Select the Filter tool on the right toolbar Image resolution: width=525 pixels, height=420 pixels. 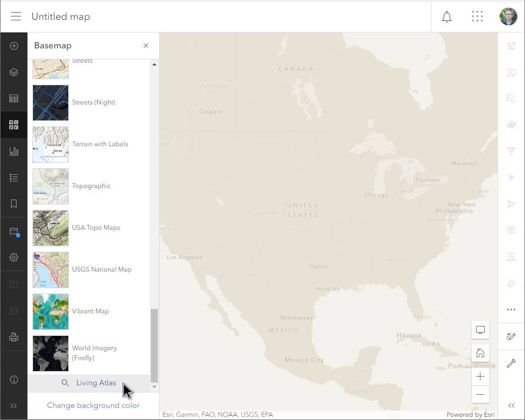[511, 151]
